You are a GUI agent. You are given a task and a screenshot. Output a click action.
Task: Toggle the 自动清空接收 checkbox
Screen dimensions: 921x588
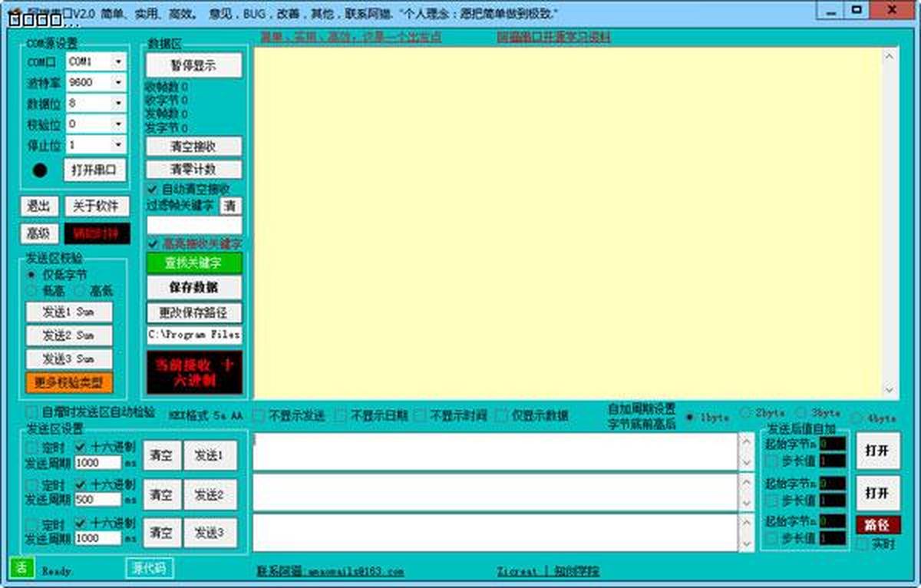(x=153, y=189)
